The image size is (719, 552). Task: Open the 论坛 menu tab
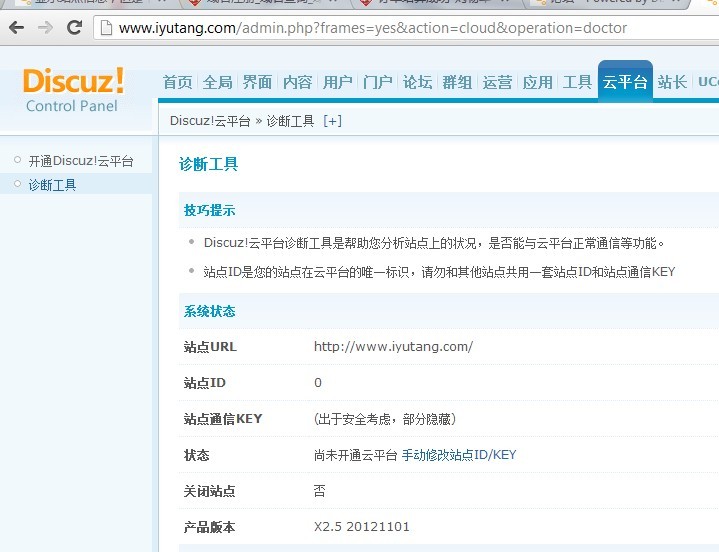coord(417,83)
